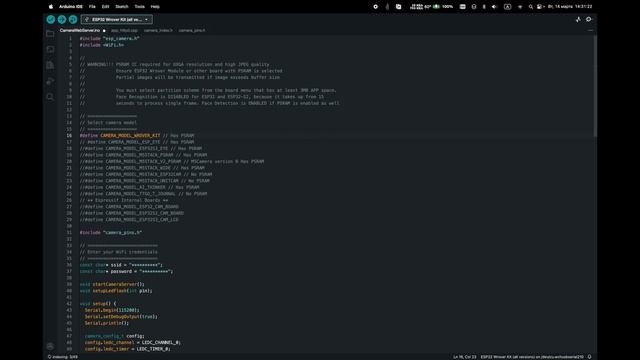640x360 pixels.
Task: Open macOS Control Center icon
Action: [540, 7]
